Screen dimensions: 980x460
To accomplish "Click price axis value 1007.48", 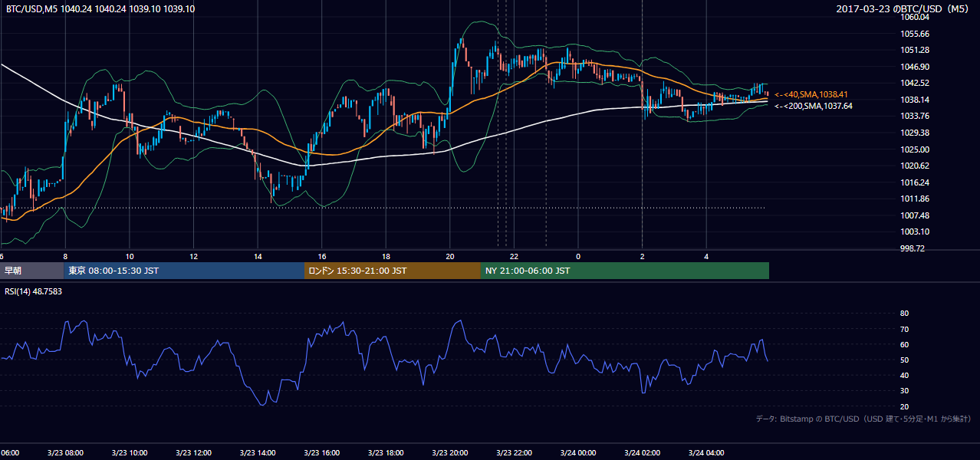I will (x=915, y=215).
